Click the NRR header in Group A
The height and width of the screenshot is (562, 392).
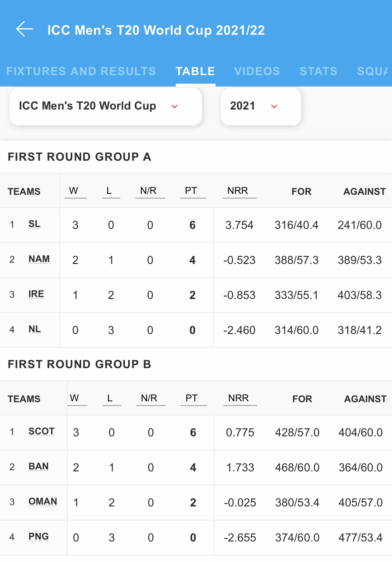(238, 191)
